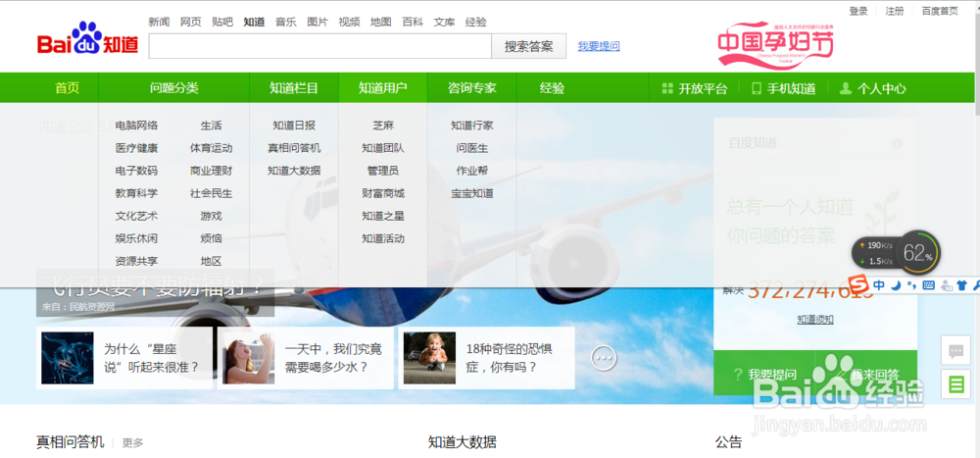Open the 首页 nav item
Viewport: 980px width, 458px height.
(68, 88)
